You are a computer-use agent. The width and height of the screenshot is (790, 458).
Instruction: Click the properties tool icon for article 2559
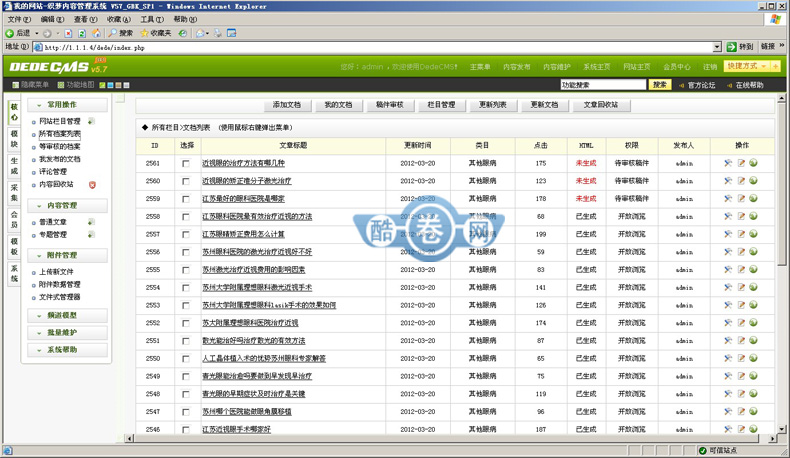pyautogui.click(x=728, y=199)
